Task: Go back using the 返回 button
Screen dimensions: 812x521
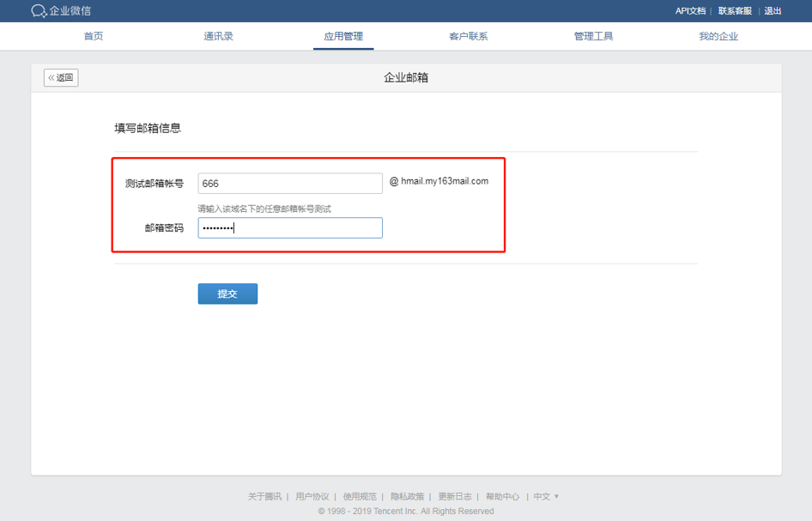Action: [x=61, y=77]
